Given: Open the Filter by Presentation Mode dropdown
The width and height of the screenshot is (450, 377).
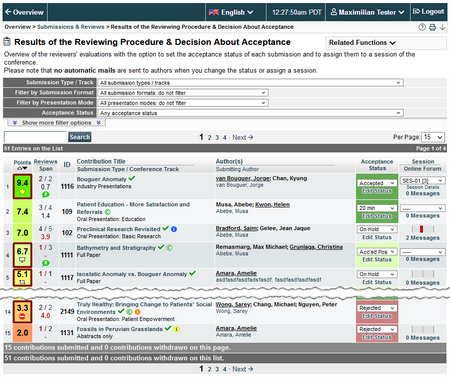Looking at the screenshot, I should coord(183,103).
